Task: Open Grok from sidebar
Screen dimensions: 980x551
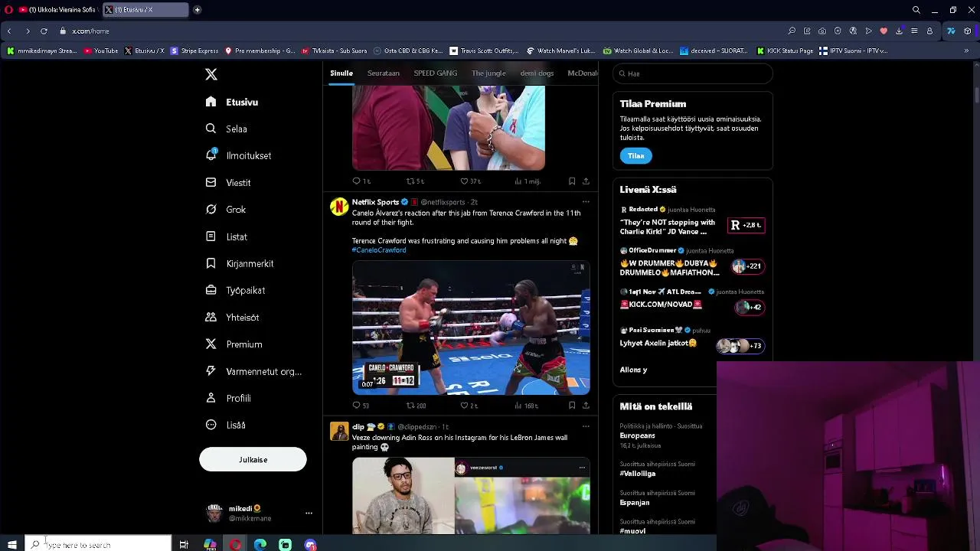Action: (226, 210)
